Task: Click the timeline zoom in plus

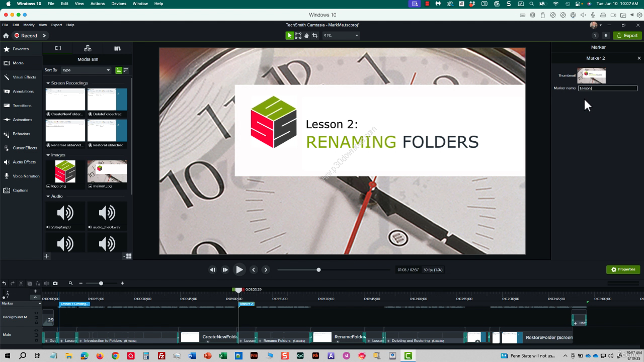Action: coord(122,284)
